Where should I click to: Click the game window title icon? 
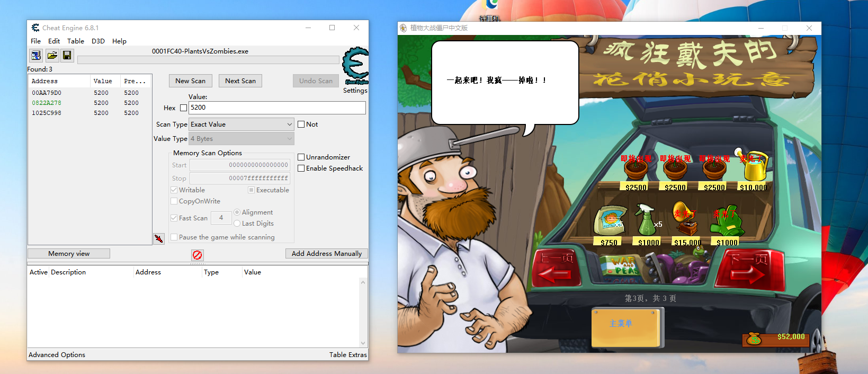(x=404, y=28)
